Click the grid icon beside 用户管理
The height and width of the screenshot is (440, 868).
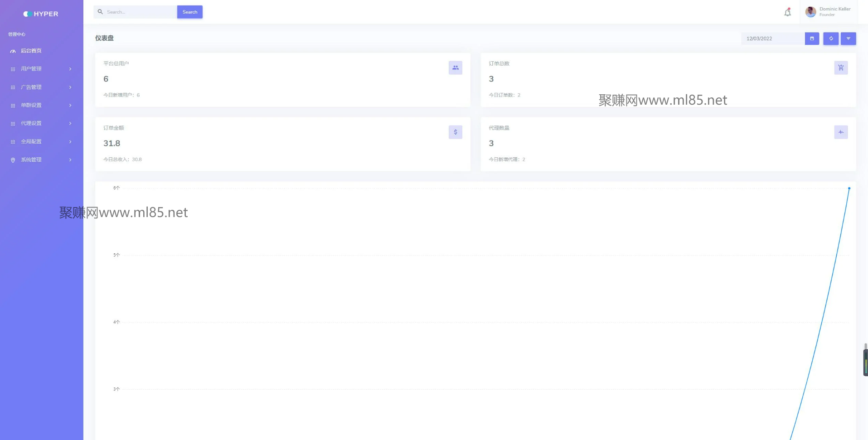(x=13, y=69)
